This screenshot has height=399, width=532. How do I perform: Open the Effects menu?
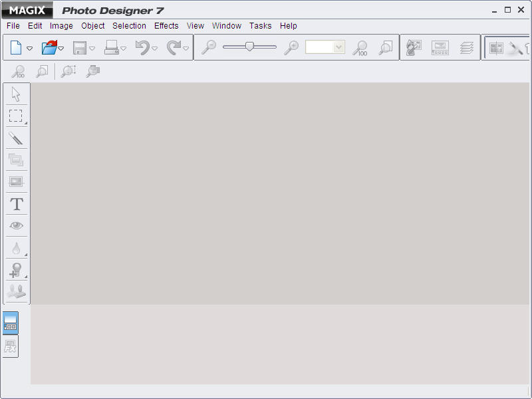[166, 26]
